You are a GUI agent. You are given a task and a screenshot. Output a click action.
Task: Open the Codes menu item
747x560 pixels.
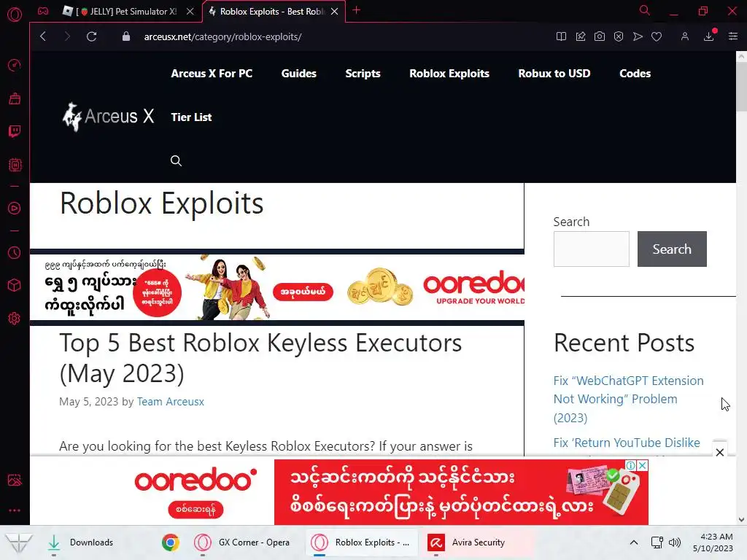(x=635, y=74)
